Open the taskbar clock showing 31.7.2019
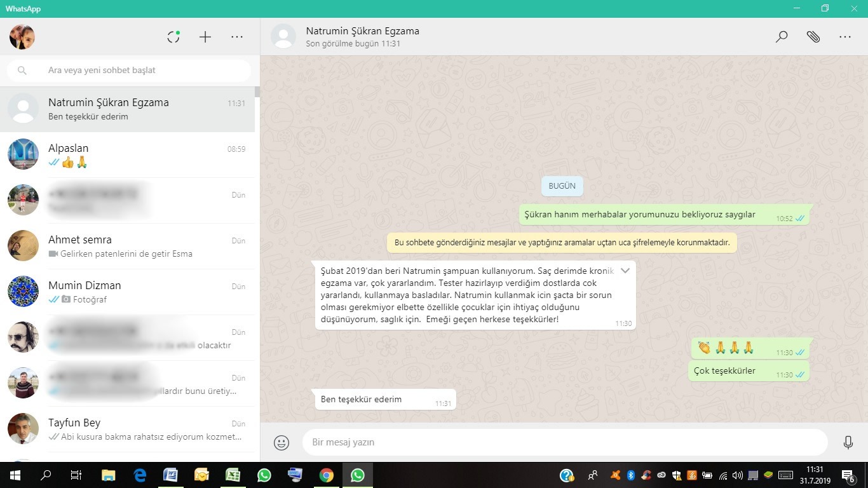This screenshot has width=868, height=488. pyautogui.click(x=815, y=475)
